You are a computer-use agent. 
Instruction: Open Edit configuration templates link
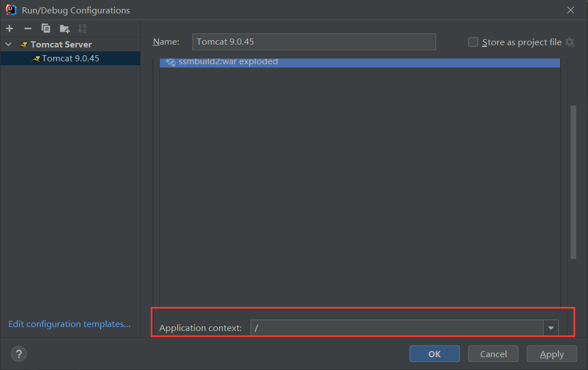[69, 324]
